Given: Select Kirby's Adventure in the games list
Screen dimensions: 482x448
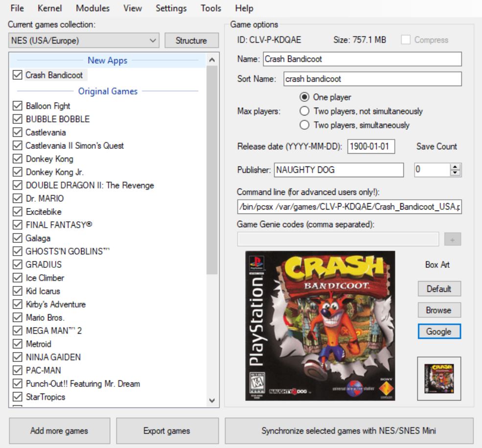Looking at the screenshot, I should [56, 304].
